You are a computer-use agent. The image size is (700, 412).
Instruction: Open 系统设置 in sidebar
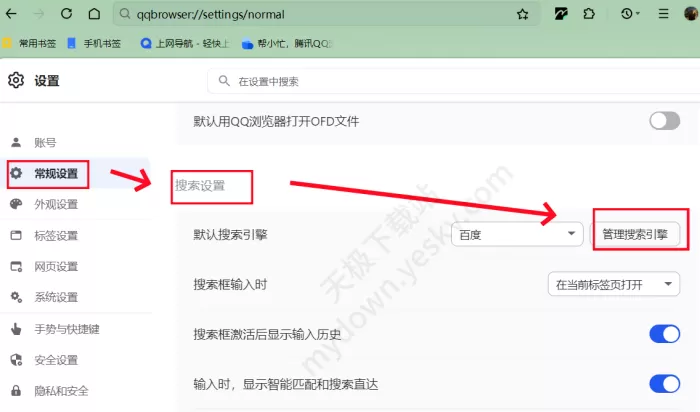pos(45,297)
